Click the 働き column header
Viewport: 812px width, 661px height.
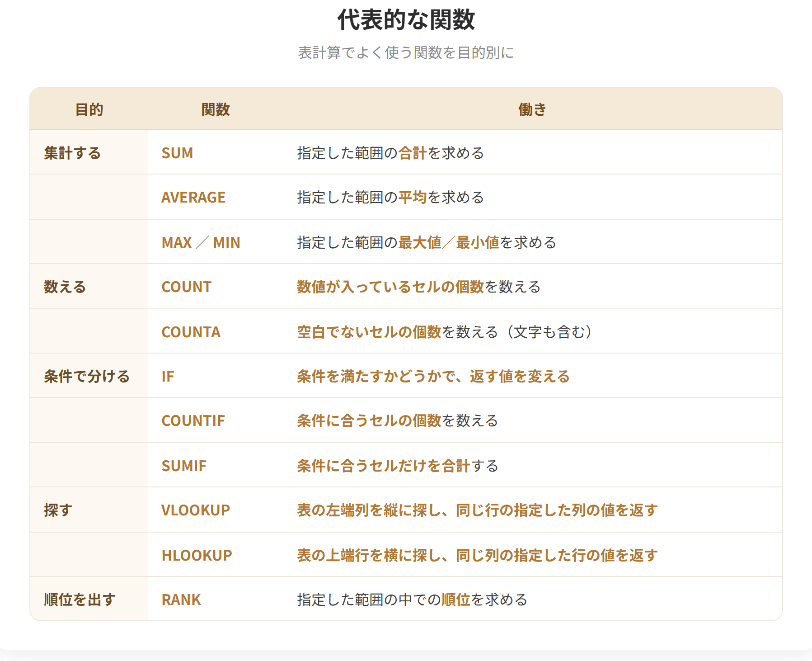(x=532, y=109)
